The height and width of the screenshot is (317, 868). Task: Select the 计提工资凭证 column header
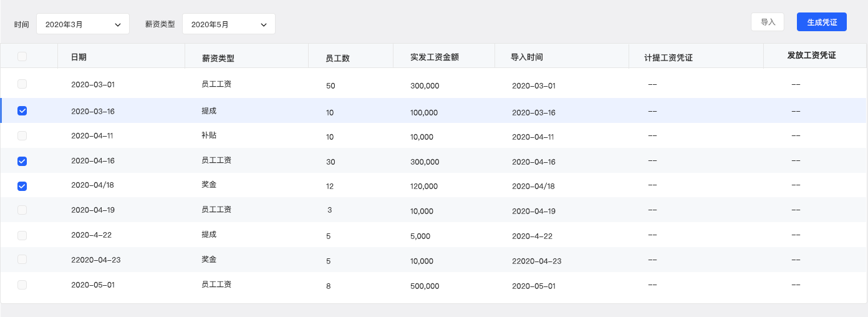point(668,58)
